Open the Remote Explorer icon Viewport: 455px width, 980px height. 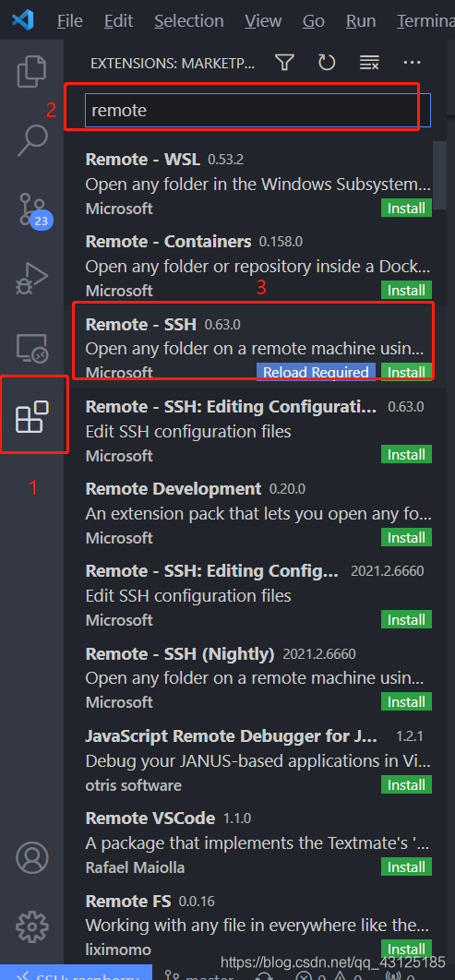(31, 348)
